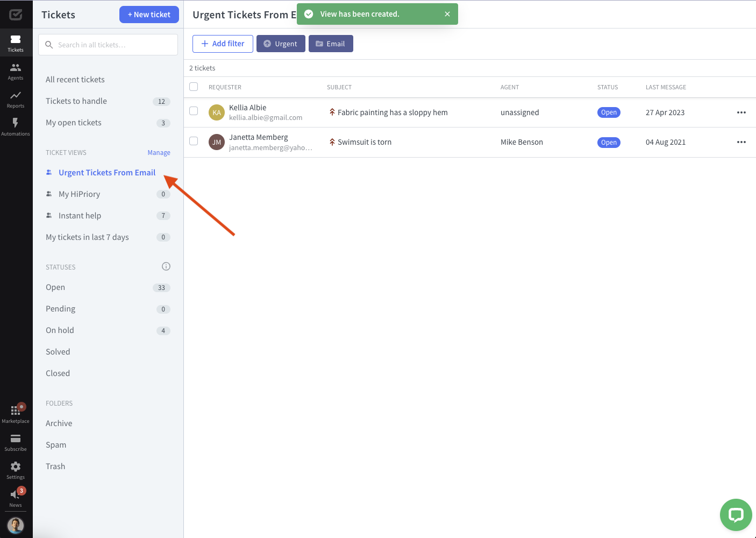Viewport: 756px width, 538px height.
Task: Click the Open status badge for Janetta Memberg
Action: [609, 143]
